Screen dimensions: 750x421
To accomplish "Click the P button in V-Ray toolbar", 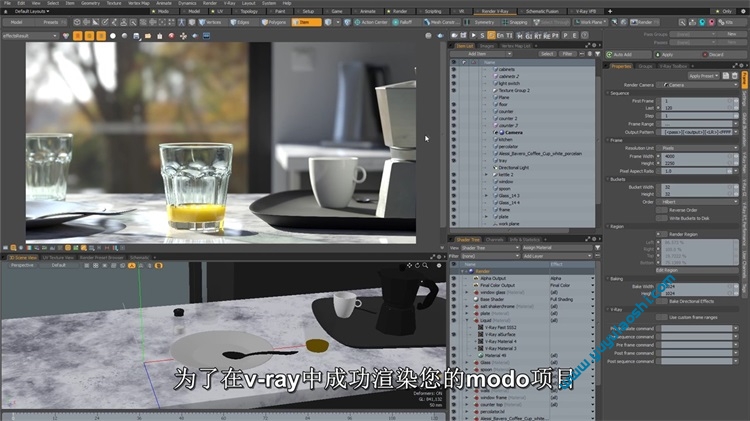I will (x=565, y=35).
